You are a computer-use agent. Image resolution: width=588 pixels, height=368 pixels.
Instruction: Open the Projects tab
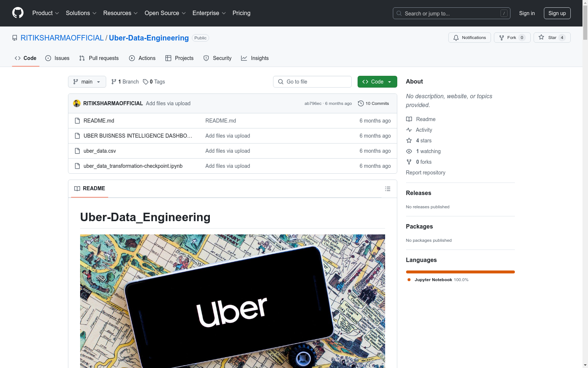tap(179, 58)
